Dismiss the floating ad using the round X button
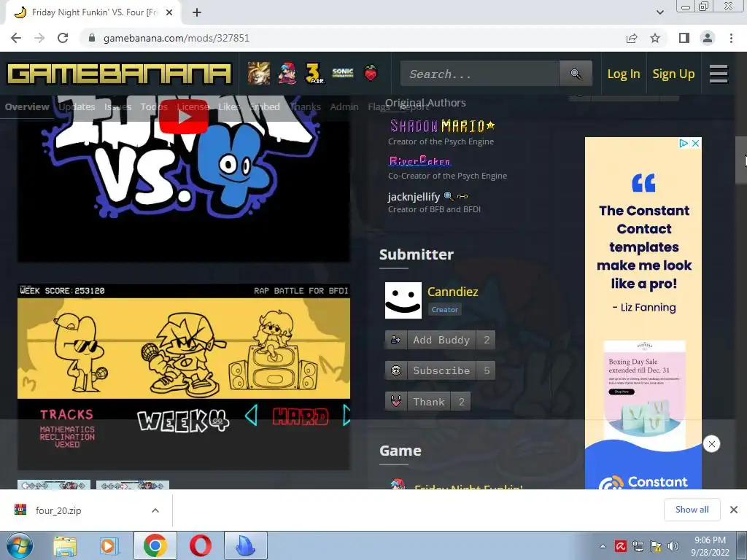The height and width of the screenshot is (560, 747). (711, 444)
